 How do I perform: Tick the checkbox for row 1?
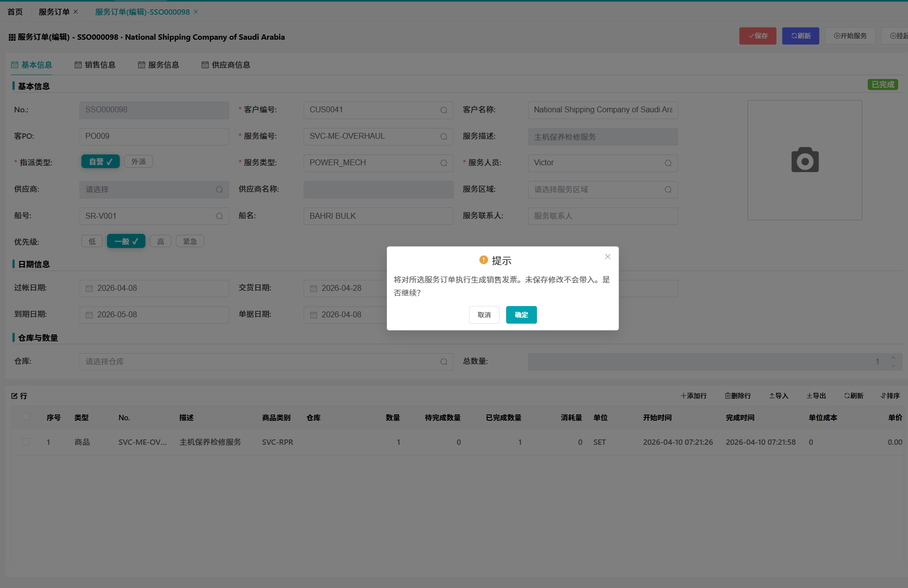(26, 442)
